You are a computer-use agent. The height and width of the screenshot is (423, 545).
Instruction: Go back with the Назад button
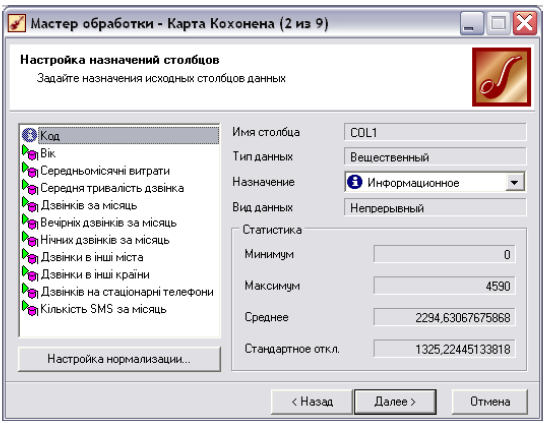[312, 402]
